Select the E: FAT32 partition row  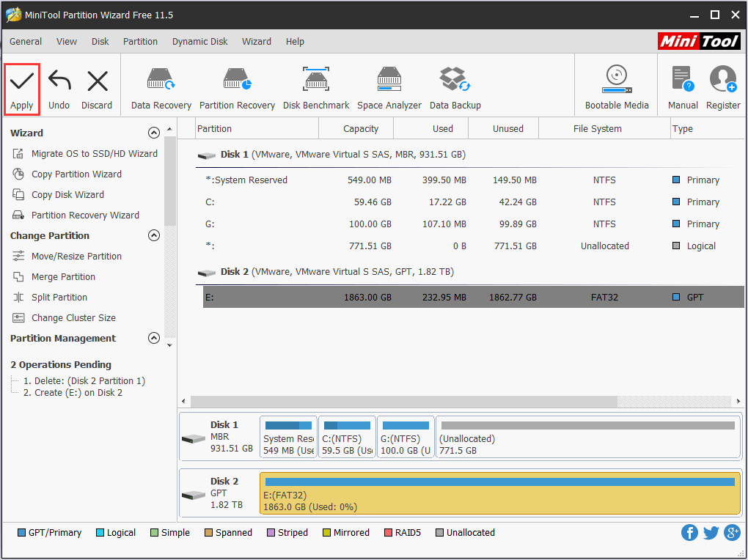pos(474,297)
